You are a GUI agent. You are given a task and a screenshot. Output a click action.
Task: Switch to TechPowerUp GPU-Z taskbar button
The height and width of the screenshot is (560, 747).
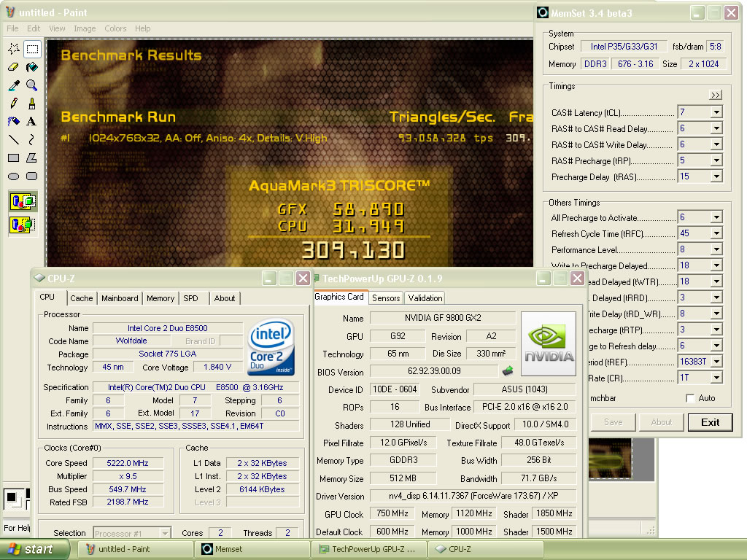[x=369, y=549]
